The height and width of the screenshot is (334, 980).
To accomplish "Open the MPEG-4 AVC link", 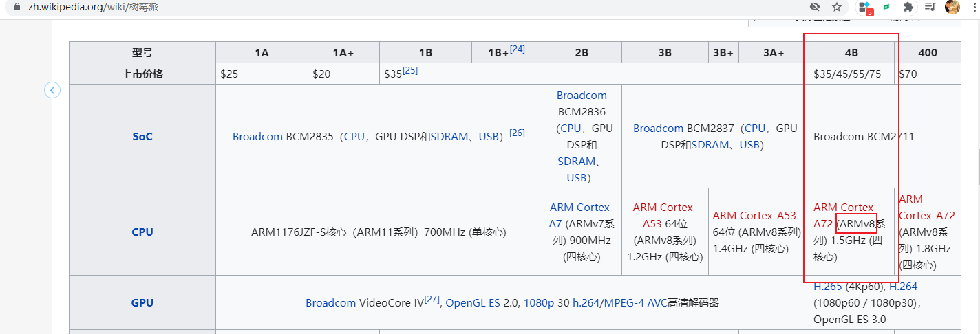I will [x=636, y=302].
